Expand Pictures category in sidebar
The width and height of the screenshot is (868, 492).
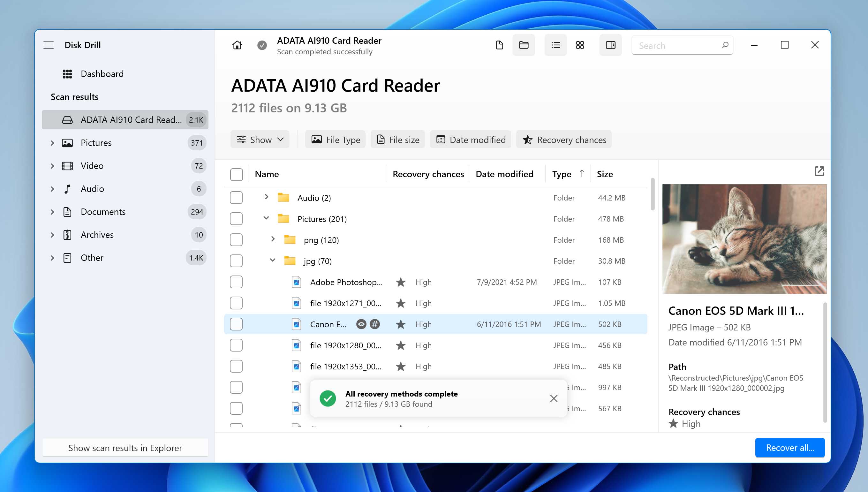(x=52, y=143)
